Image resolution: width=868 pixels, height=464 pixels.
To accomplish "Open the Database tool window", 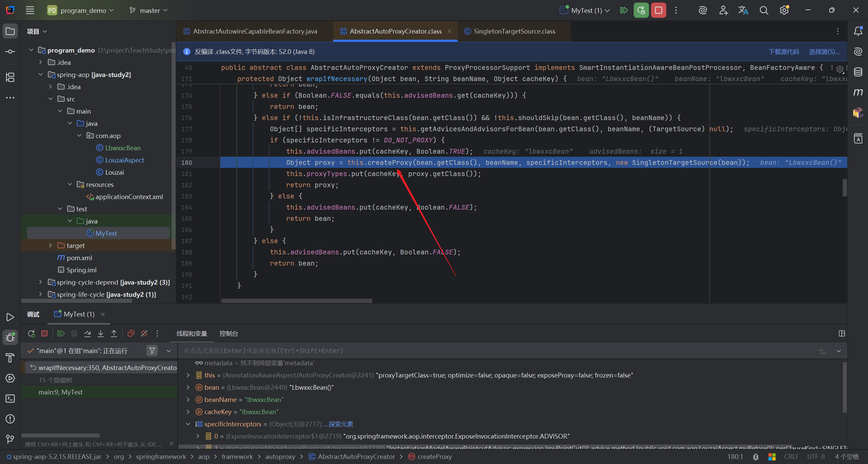I will click(x=858, y=72).
